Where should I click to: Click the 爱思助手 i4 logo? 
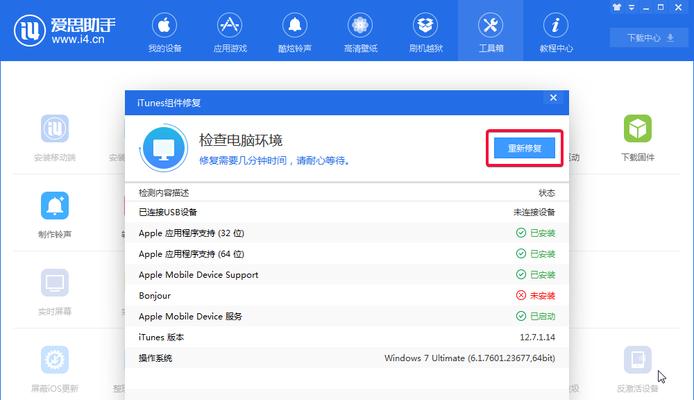(65, 31)
